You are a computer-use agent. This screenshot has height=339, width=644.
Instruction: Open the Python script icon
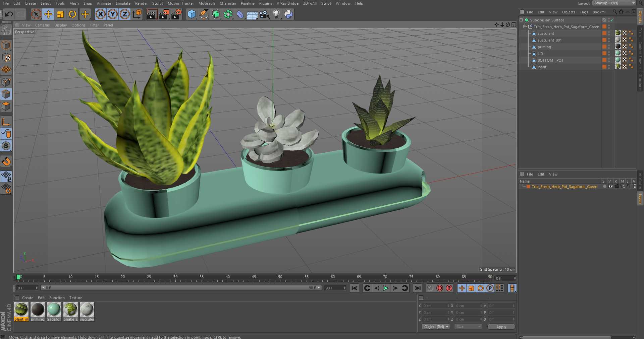click(288, 14)
